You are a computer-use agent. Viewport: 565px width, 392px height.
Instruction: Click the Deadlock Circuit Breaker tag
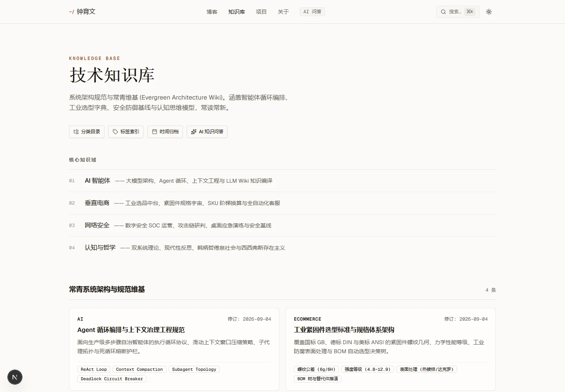[112, 379]
